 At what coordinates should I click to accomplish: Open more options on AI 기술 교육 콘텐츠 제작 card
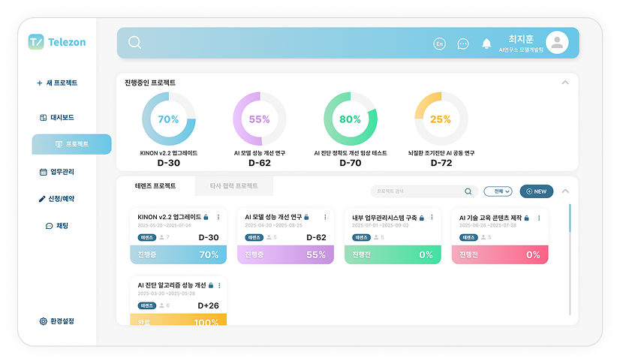540,218
